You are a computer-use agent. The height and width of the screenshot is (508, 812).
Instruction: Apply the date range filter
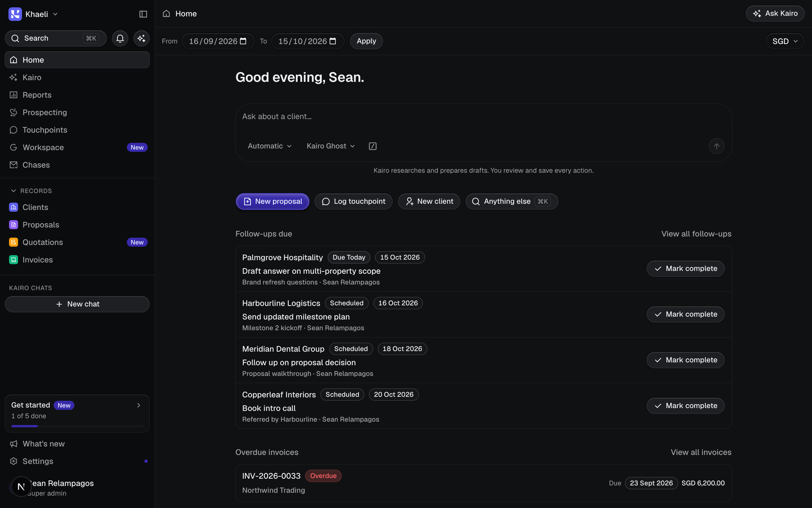coord(367,41)
